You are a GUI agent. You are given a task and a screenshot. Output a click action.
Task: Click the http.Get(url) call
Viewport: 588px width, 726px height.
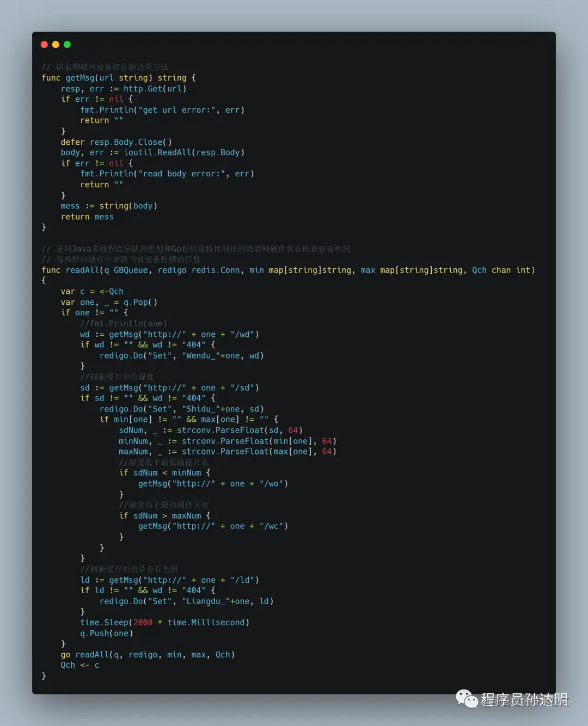(x=155, y=89)
